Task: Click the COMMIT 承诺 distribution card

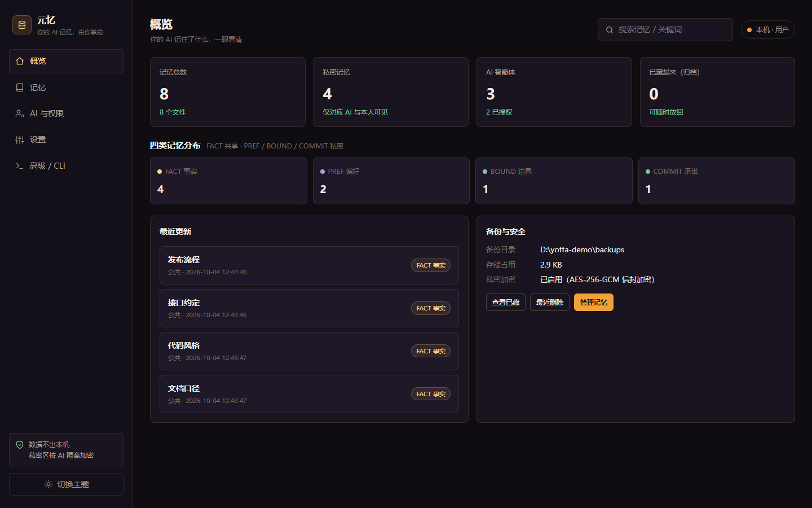Action: point(717,181)
